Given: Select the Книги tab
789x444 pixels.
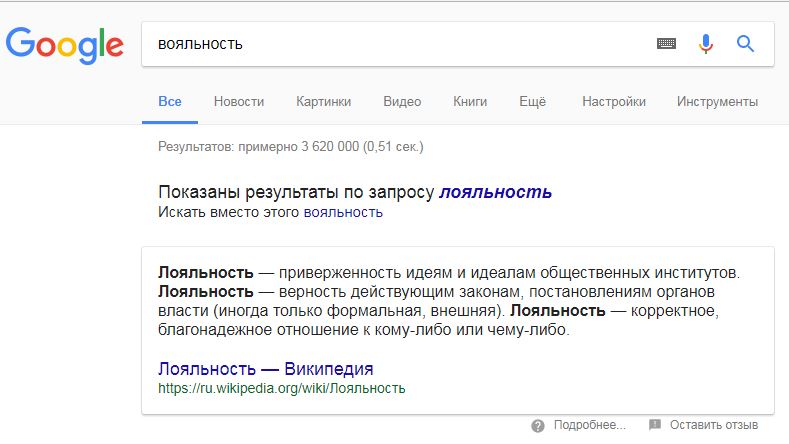Looking at the screenshot, I should (x=470, y=102).
